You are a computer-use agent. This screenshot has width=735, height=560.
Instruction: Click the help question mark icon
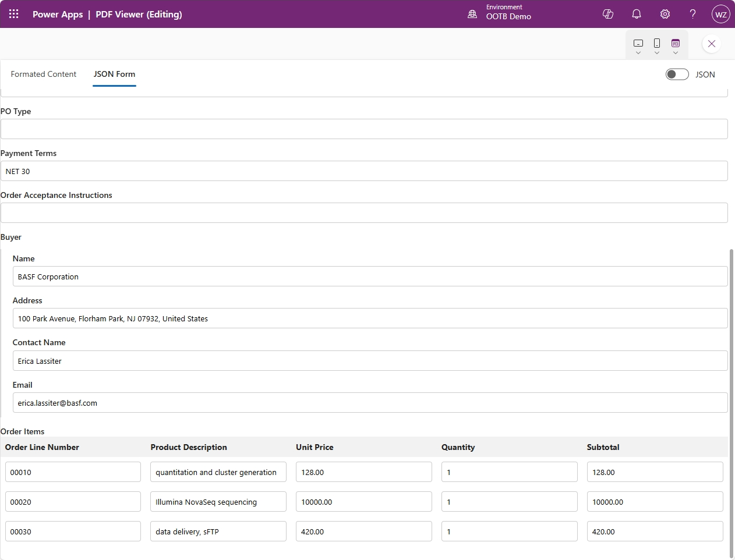click(x=693, y=14)
